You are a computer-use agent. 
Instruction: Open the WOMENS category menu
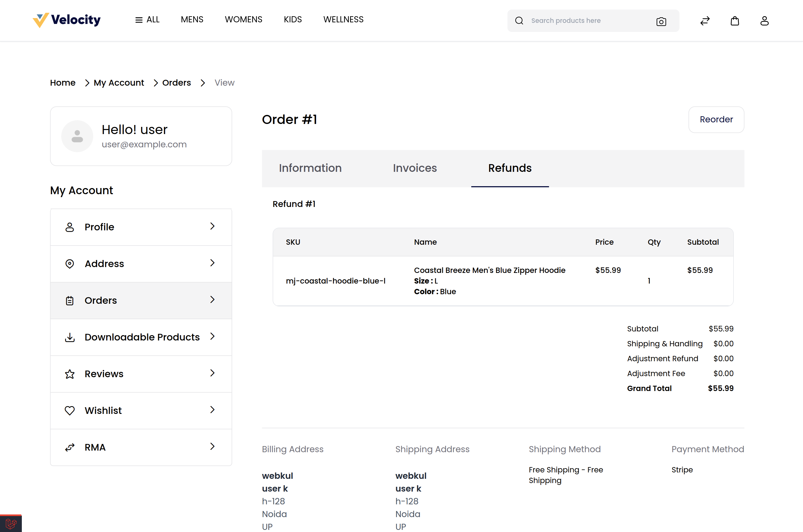pyautogui.click(x=243, y=20)
